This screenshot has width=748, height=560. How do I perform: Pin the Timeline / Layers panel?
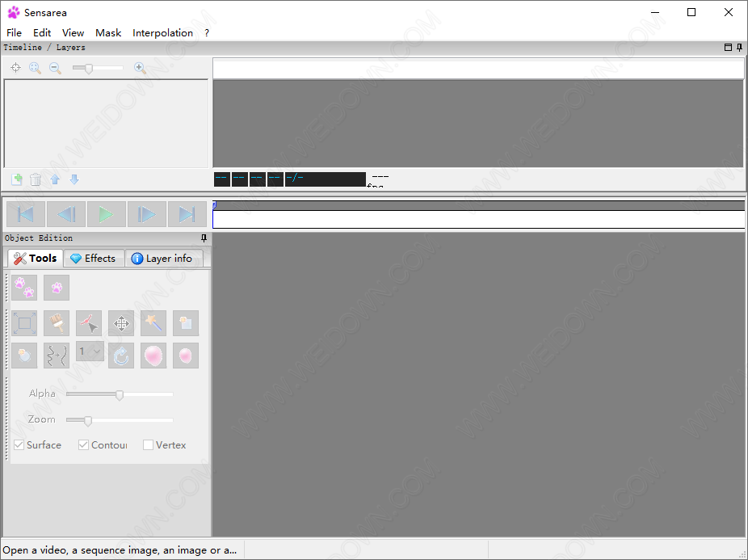(739, 47)
